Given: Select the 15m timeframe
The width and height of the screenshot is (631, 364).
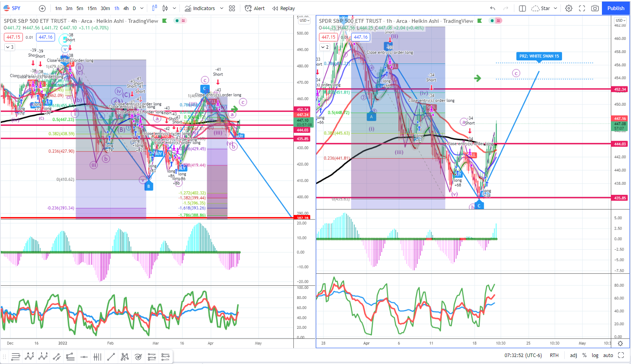Looking at the screenshot, I should tap(92, 9).
